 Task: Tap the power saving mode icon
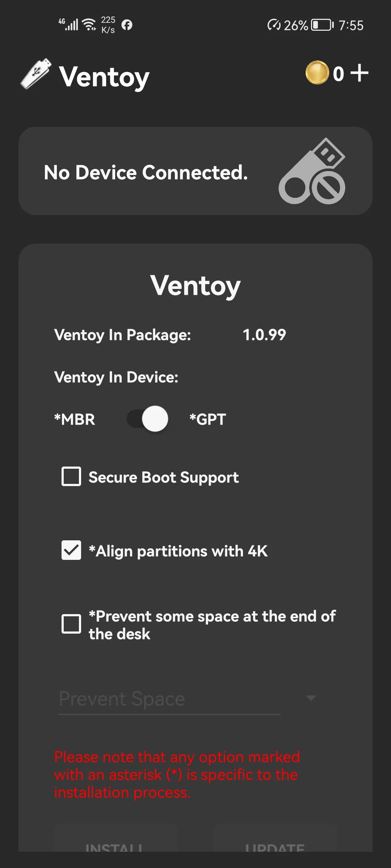[x=274, y=25]
